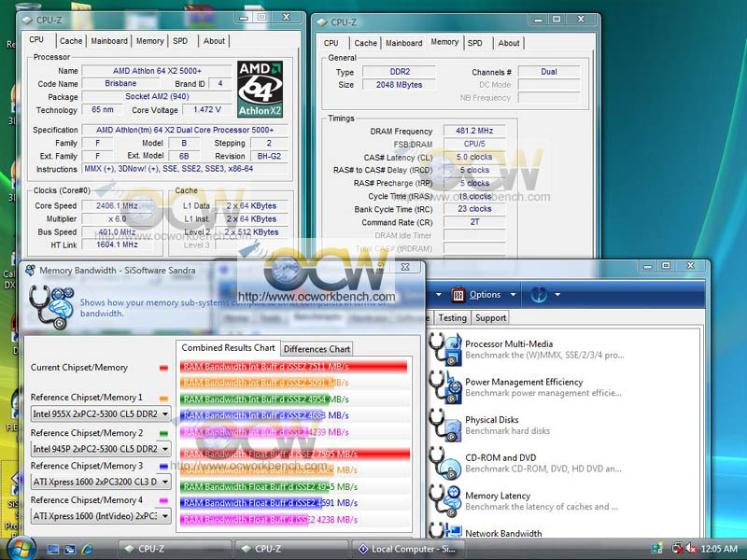This screenshot has width=747, height=560.
Task: Click the Network Bandwidth benchmark icon
Action: (x=445, y=530)
